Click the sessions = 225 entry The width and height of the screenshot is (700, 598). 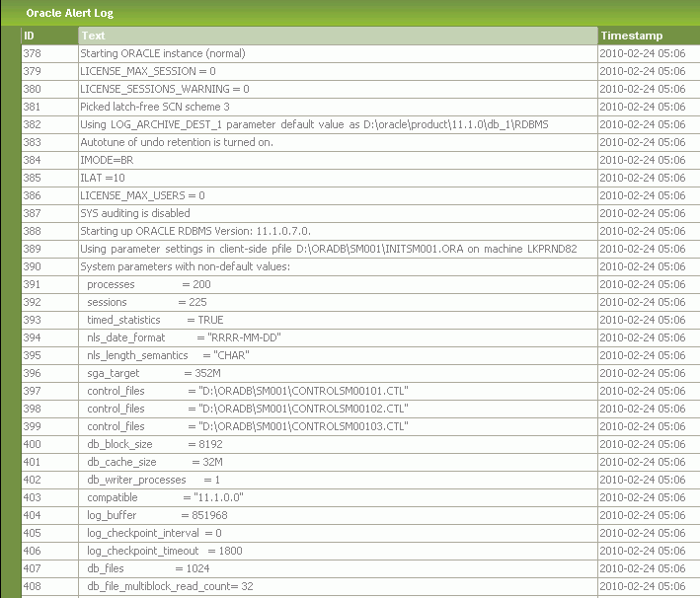click(146, 302)
